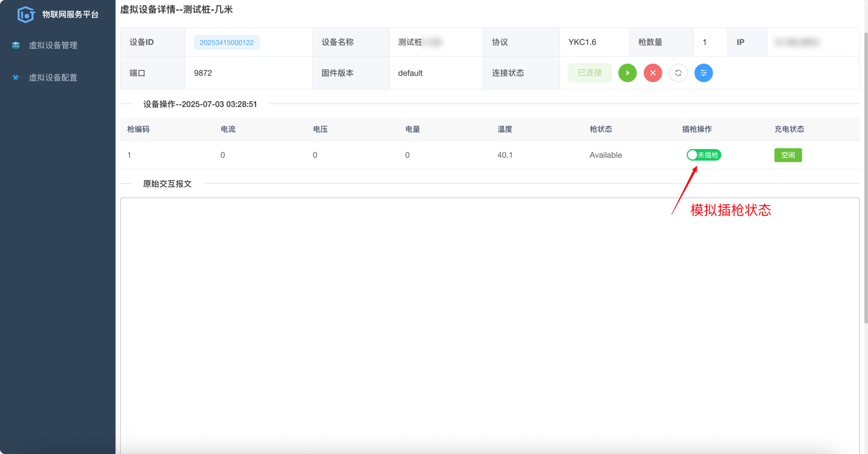Click the green start play button
Image resolution: width=868 pixels, height=454 pixels.
pyautogui.click(x=627, y=73)
